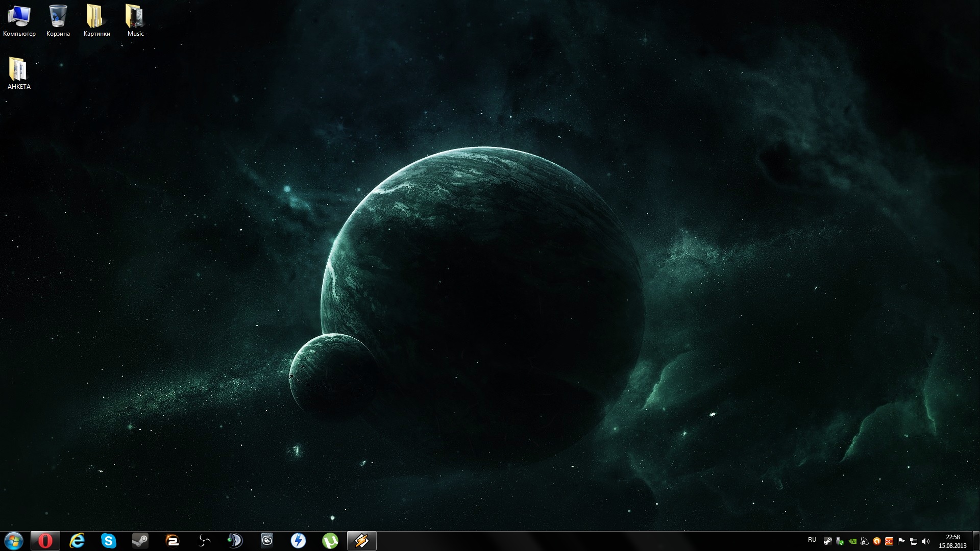Click the Safely Remove Hardware tray icon
This screenshot has height=551, width=980.
coord(840,541)
